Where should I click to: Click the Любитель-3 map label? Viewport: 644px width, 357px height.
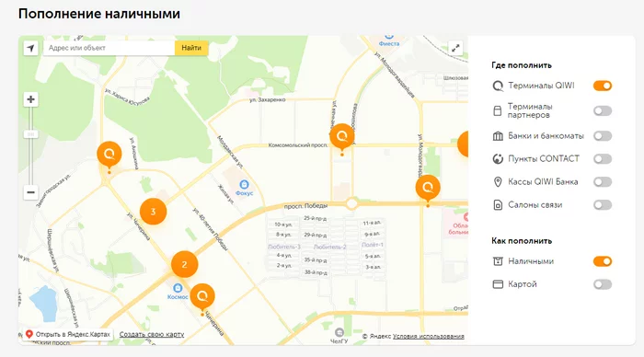284,247
